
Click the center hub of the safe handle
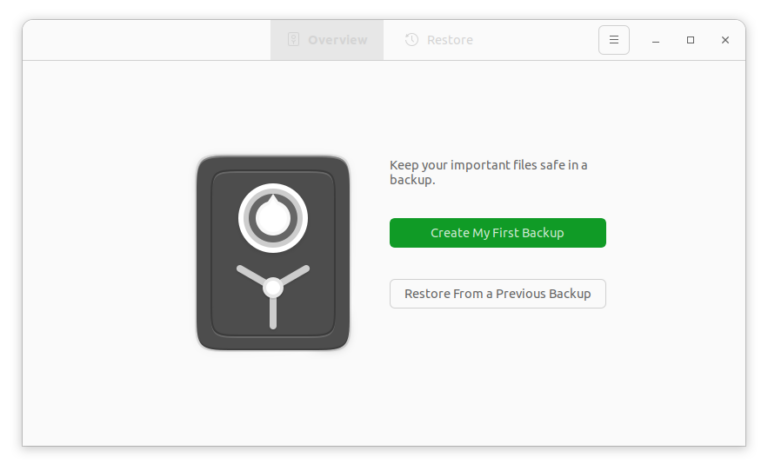point(273,288)
